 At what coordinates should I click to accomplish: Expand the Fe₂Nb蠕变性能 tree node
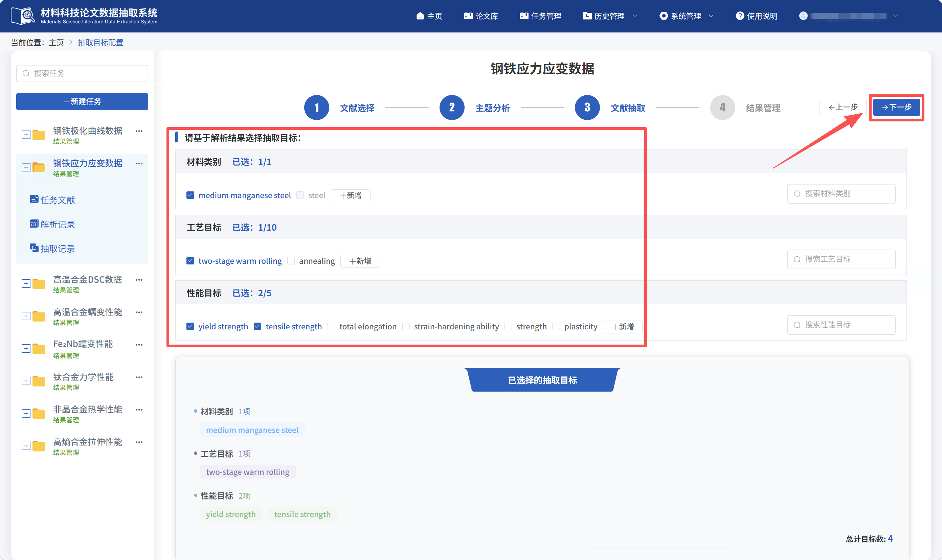26,348
